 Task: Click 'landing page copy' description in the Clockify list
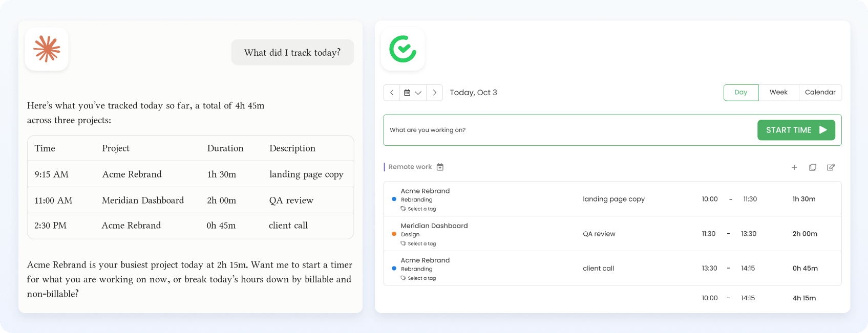[613, 199]
